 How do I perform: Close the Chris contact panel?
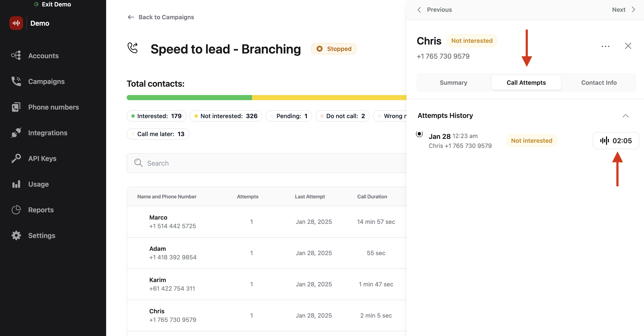[x=628, y=46]
